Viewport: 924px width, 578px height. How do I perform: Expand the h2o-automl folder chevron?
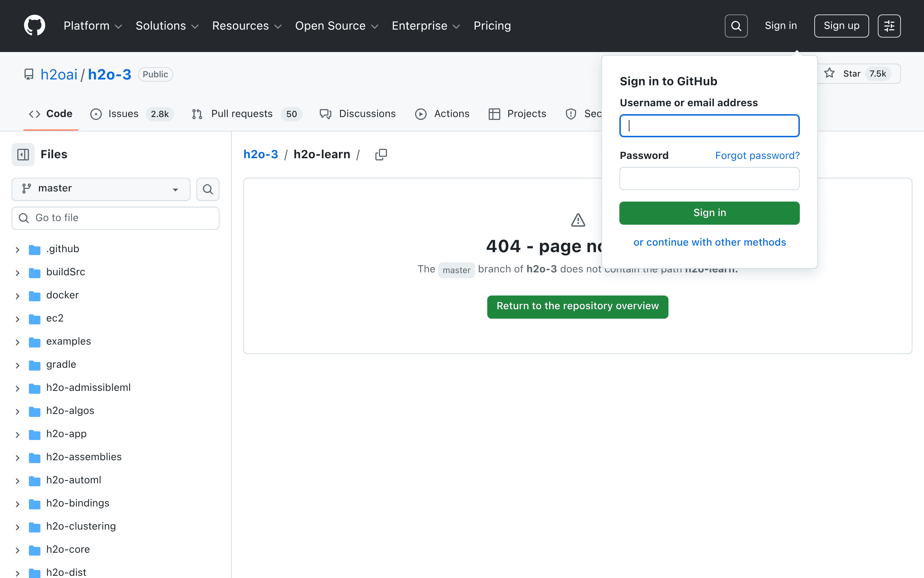(x=18, y=481)
